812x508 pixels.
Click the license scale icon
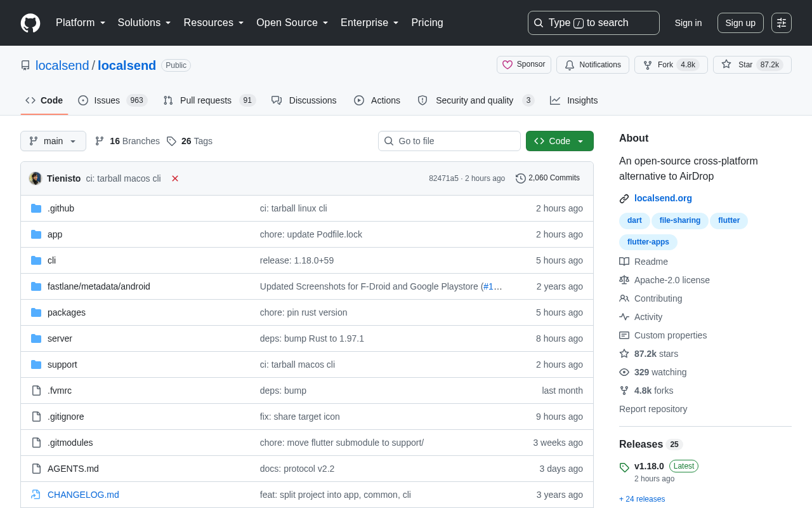pyautogui.click(x=624, y=280)
